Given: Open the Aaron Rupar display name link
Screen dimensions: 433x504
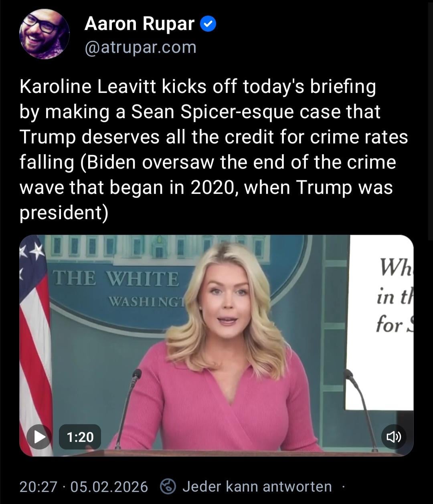Looking at the screenshot, I should 140,24.
